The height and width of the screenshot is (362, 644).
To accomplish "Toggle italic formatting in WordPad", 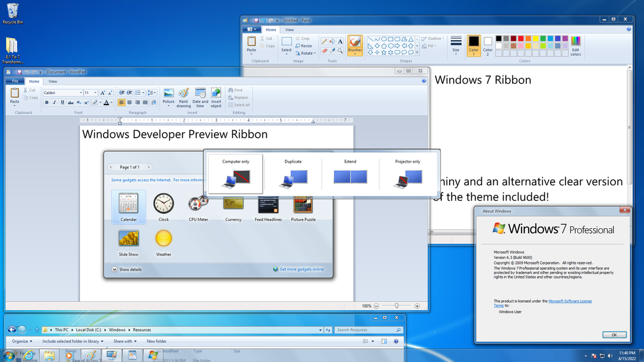I will [54, 103].
